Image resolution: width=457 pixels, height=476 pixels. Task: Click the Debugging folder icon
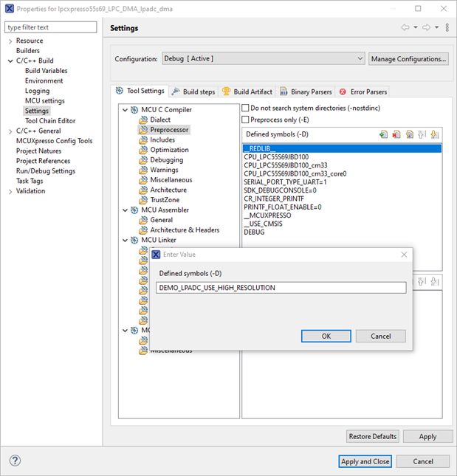[143, 159]
